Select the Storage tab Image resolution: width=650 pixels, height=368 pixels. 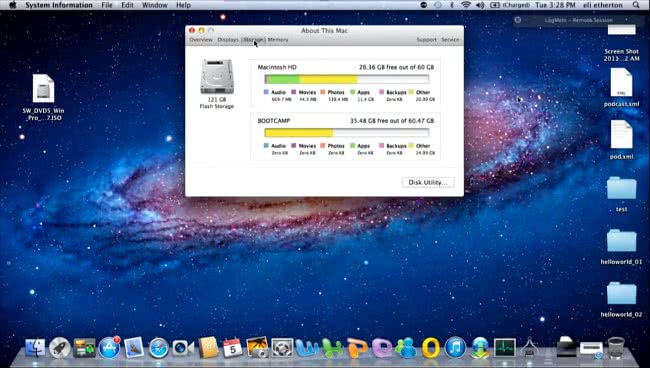(253, 40)
